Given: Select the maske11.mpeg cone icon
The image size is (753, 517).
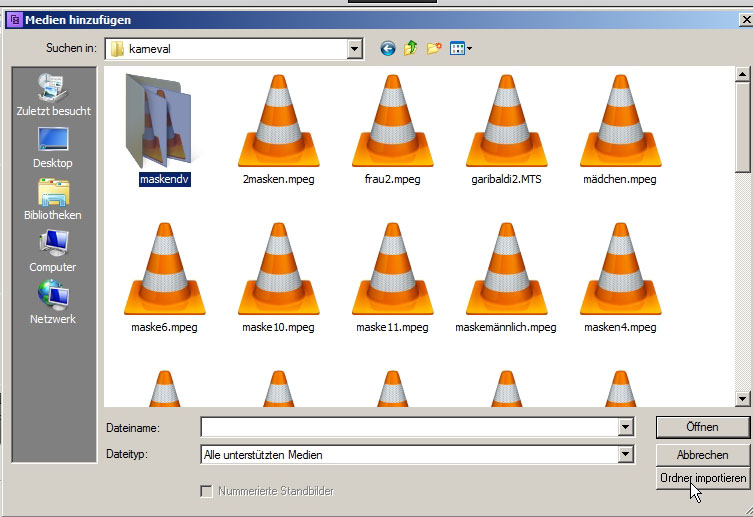Looking at the screenshot, I should click(x=392, y=268).
